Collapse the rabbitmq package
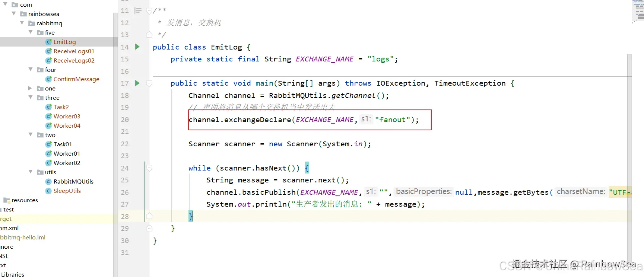The image size is (644, 277). point(22,23)
